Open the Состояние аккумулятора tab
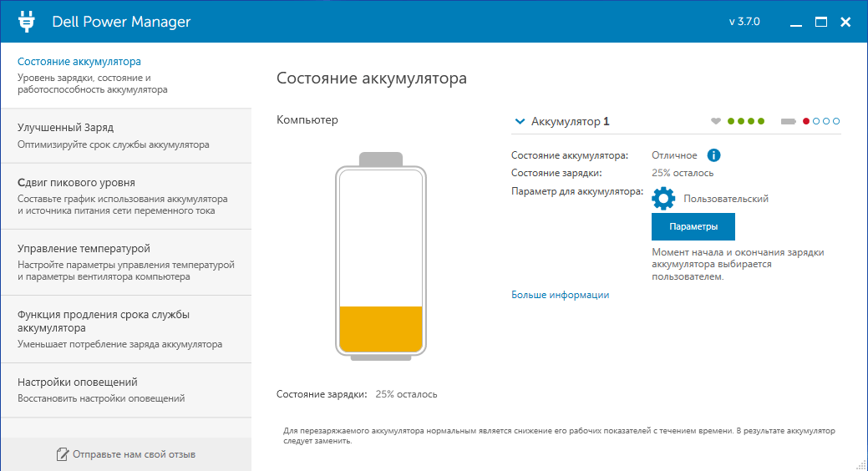The height and width of the screenshot is (471, 868). [x=79, y=62]
